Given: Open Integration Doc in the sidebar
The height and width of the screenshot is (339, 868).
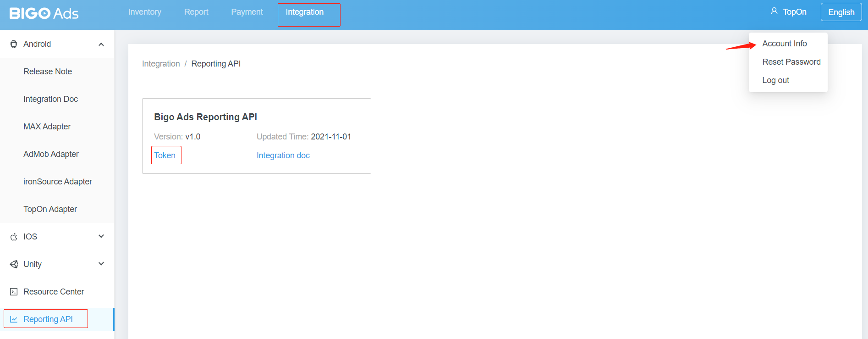Looking at the screenshot, I should [50, 99].
